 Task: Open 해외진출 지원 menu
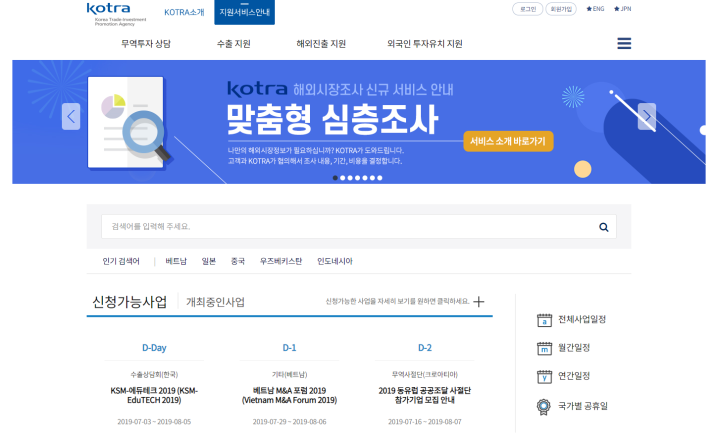click(x=321, y=44)
